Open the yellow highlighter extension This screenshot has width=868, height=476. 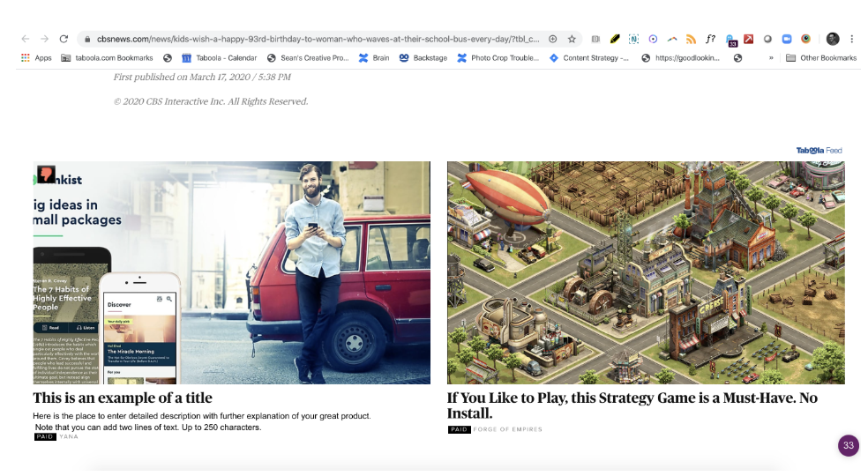[615, 39]
